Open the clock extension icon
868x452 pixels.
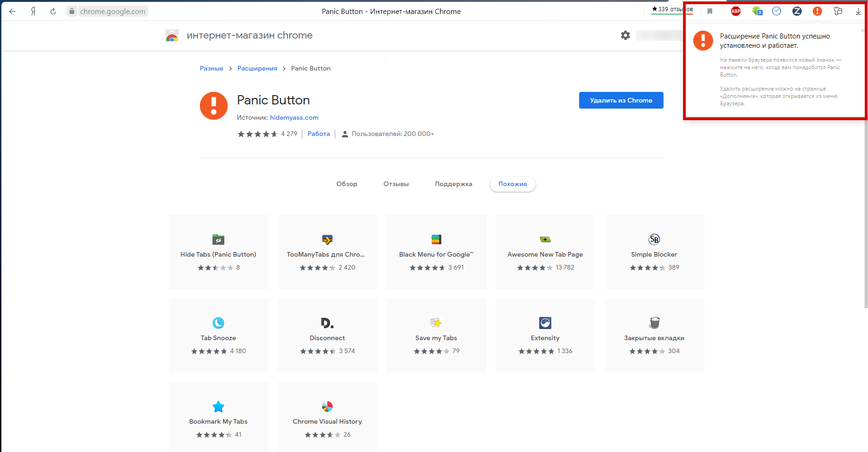[776, 11]
